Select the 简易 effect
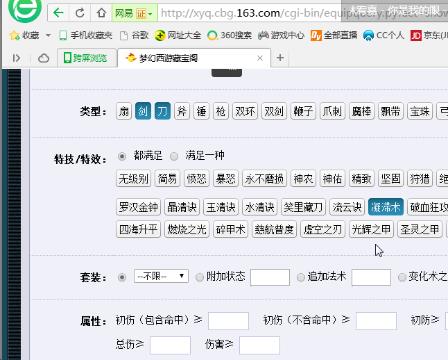Image resolution: width=448 pixels, height=360 pixels. click(167, 179)
